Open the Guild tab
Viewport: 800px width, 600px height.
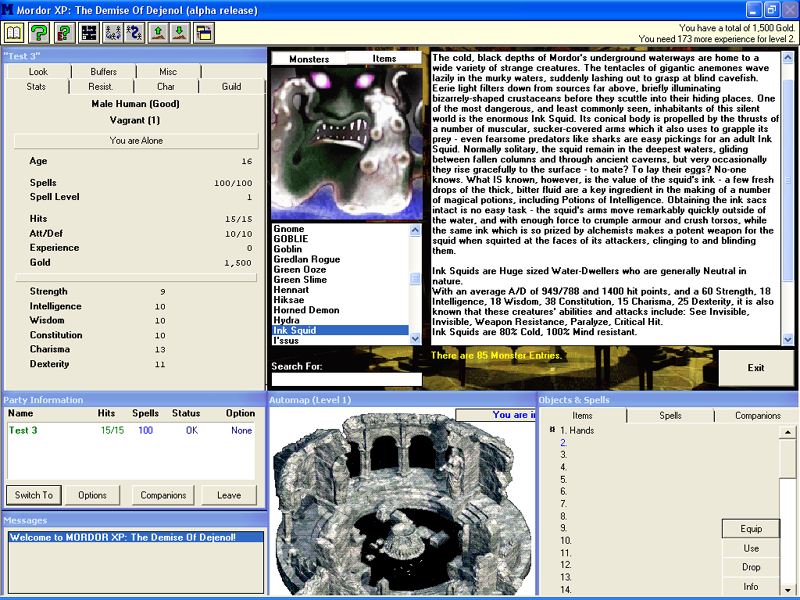click(231, 87)
